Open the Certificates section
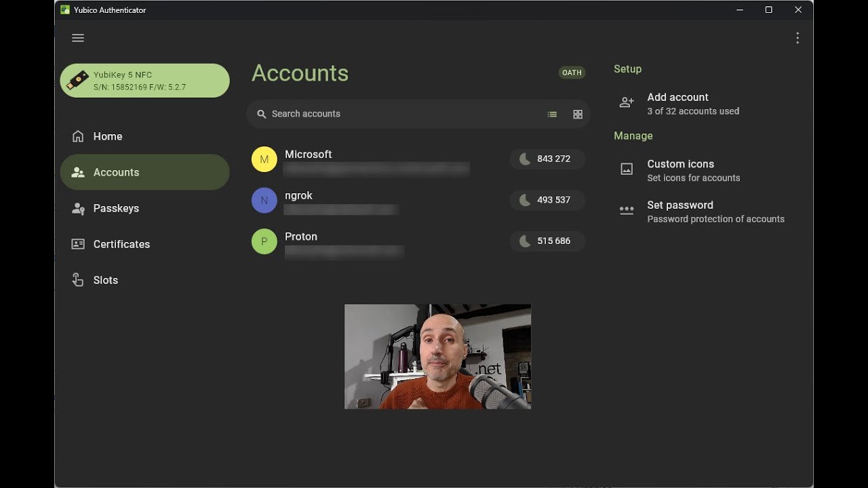Screen dimensions: 868x488 click(x=144, y=244)
